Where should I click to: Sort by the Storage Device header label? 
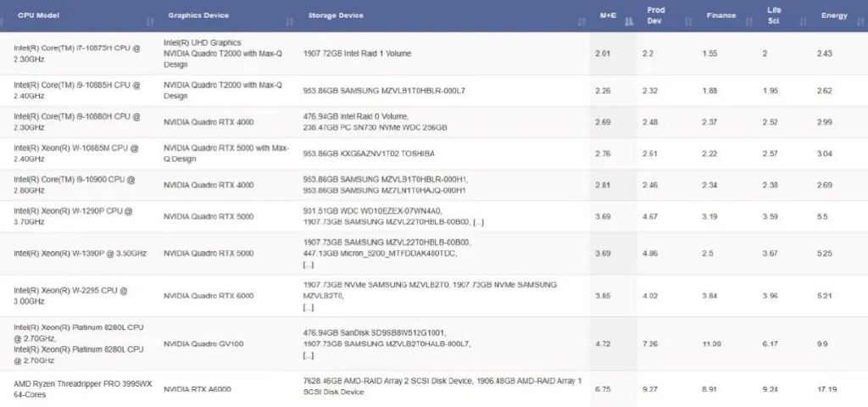[336, 15]
